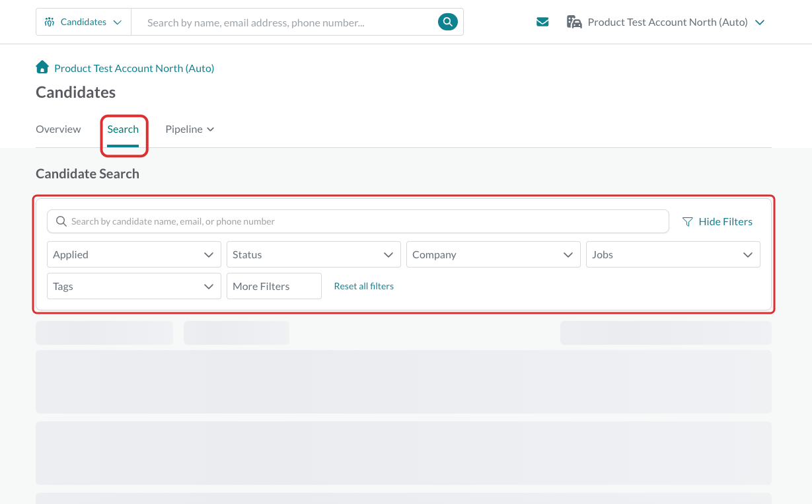Image resolution: width=812 pixels, height=504 pixels.
Task: Open the Candidates category dropdown
Action: coord(83,22)
